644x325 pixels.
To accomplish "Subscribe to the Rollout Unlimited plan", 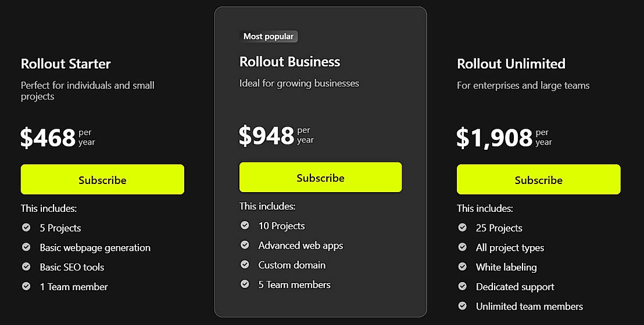I will (x=538, y=180).
